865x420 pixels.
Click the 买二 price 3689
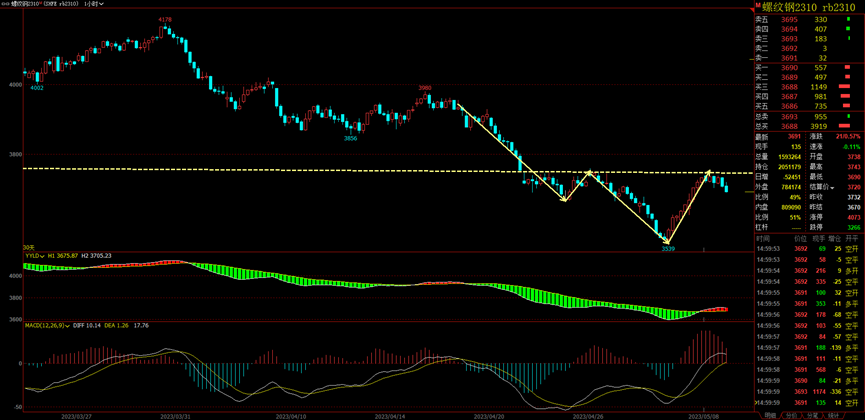789,77
